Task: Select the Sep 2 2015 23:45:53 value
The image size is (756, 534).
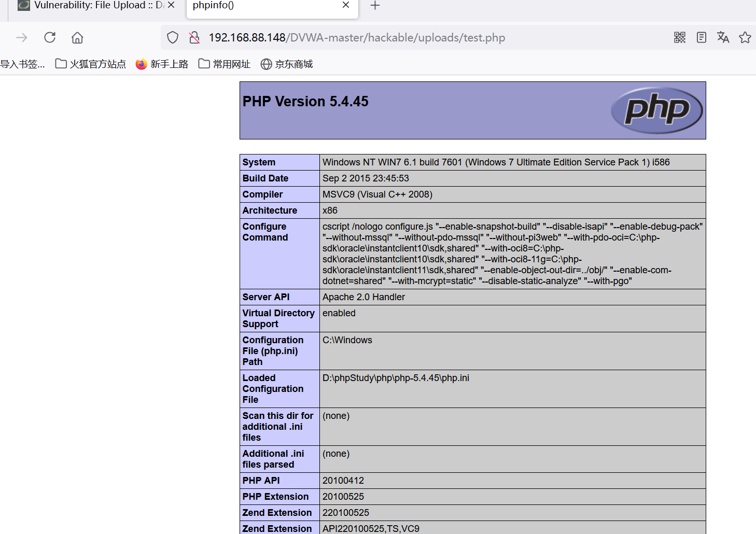Action: coord(366,178)
